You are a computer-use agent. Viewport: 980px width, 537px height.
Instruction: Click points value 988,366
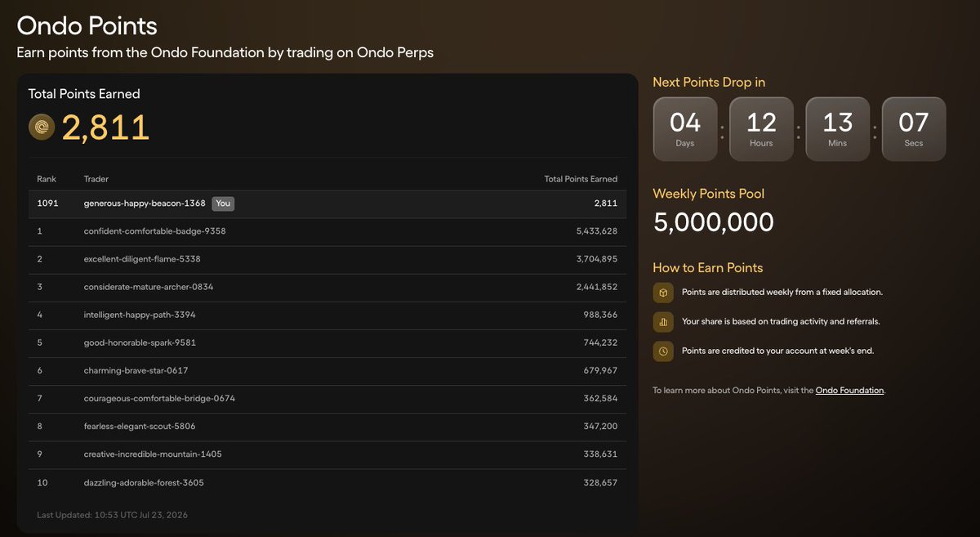600,315
